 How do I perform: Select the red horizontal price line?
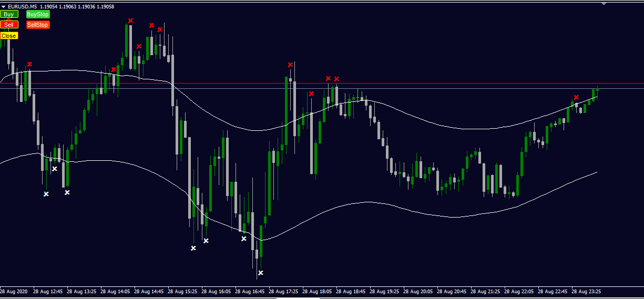pos(322,84)
